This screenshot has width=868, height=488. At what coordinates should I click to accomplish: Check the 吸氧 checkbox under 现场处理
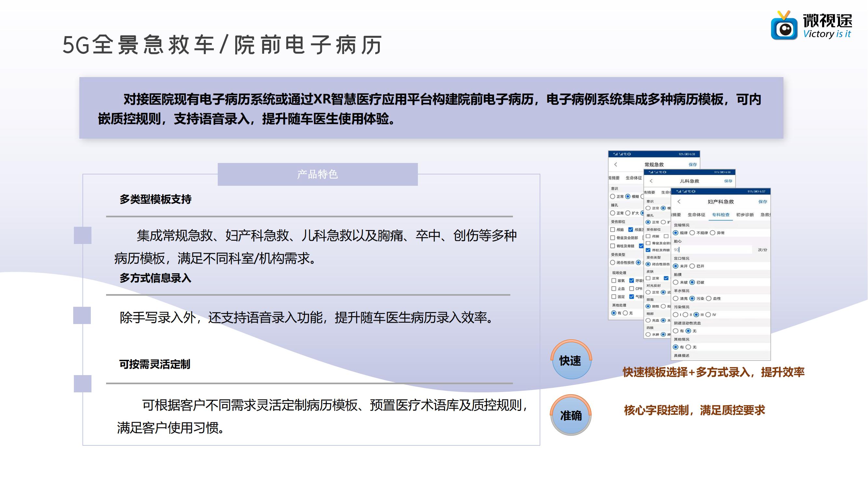tap(613, 280)
